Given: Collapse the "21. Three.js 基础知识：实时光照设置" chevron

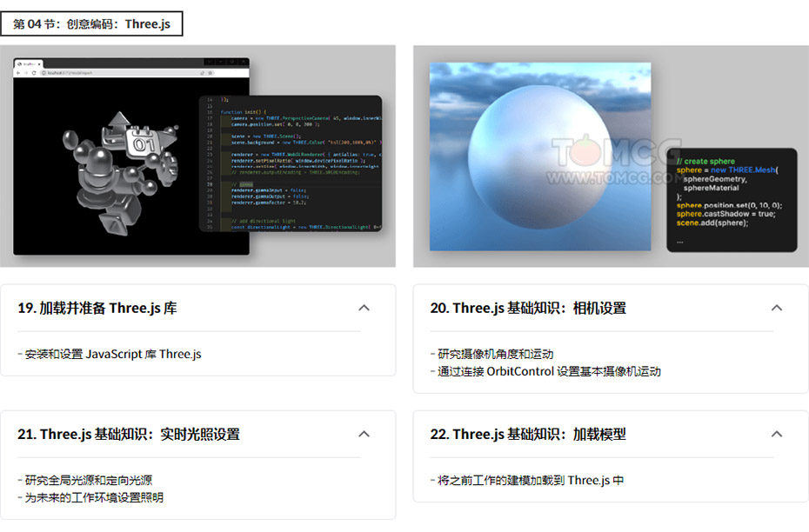Looking at the screenshot, I should tap(364, 434).
